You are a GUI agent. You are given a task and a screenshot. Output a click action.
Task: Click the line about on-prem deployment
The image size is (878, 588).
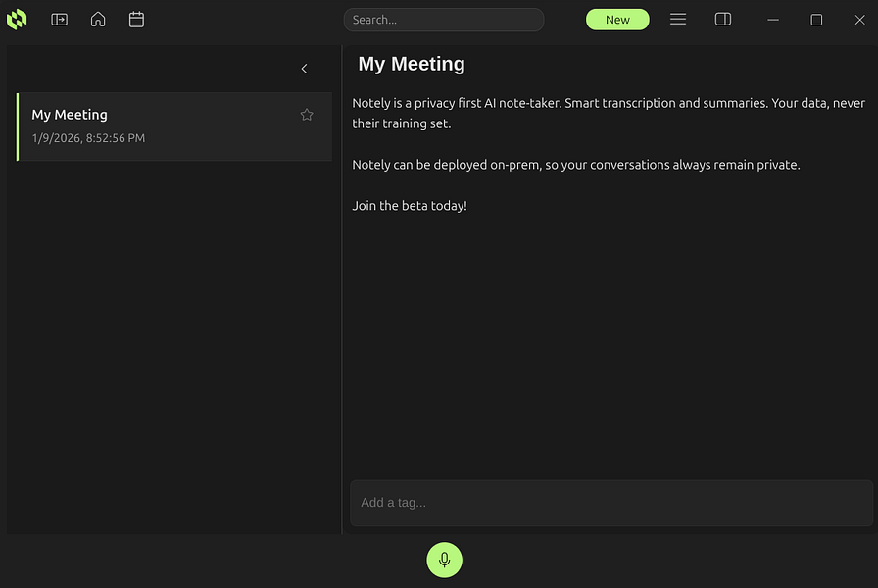coord(576,165)
